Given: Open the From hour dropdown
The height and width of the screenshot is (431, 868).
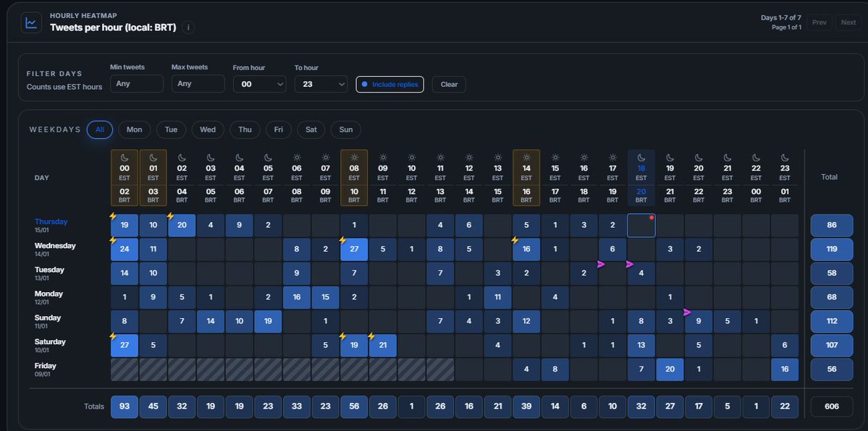Looking at the screenshot, I should pyautogui.click(x=259, y=84).
